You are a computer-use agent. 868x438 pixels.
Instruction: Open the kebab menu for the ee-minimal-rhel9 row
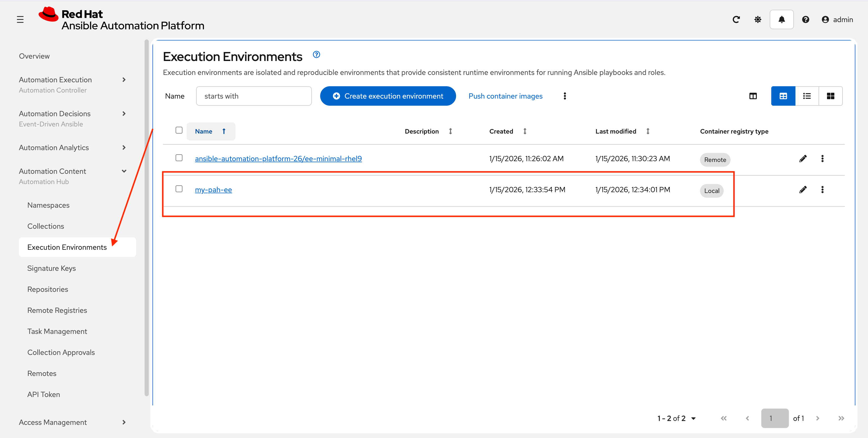(822, 159)
